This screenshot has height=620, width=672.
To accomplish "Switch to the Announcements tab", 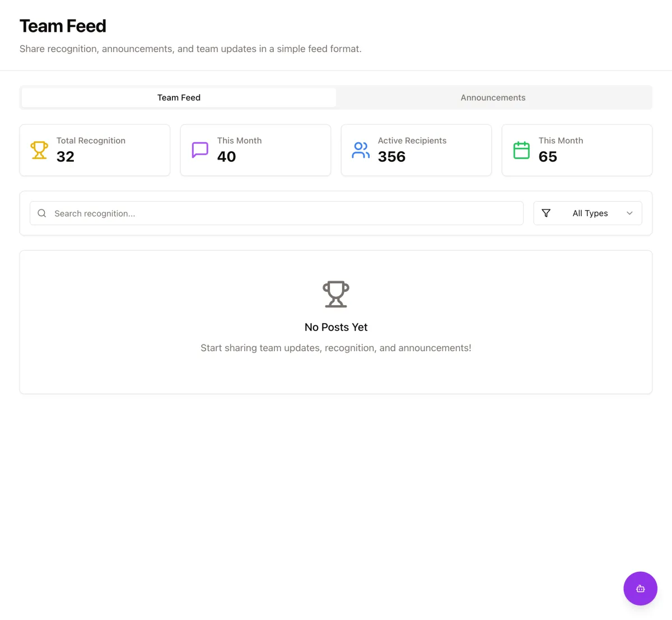I will point(493,97).
